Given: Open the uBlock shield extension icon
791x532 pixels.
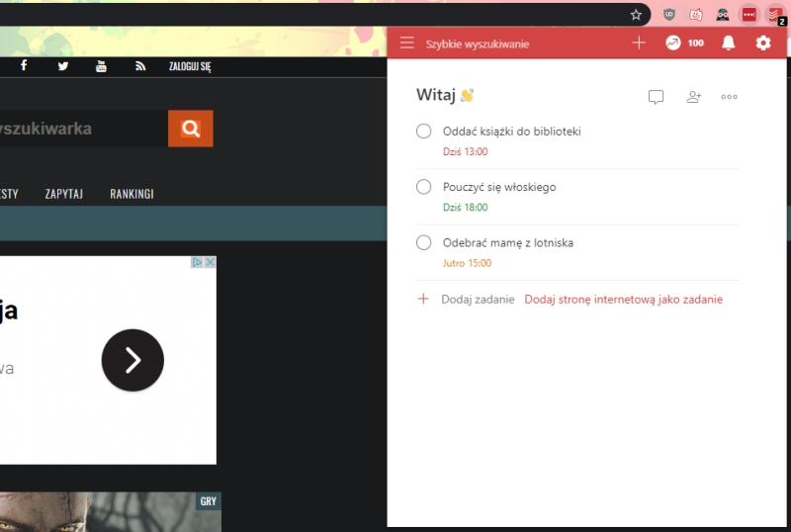Looking at the screenshot, I should pyautogui.click(x=669, y=15).
